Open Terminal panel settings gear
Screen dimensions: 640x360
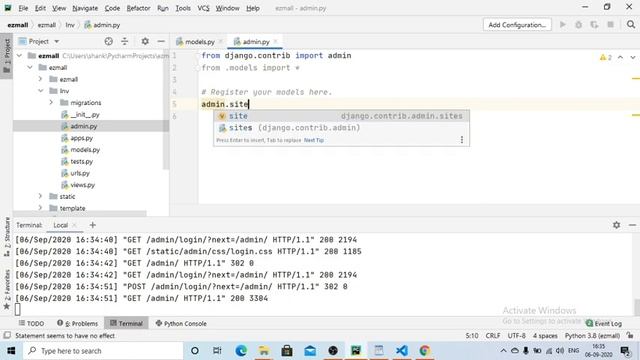pos(616,225)
